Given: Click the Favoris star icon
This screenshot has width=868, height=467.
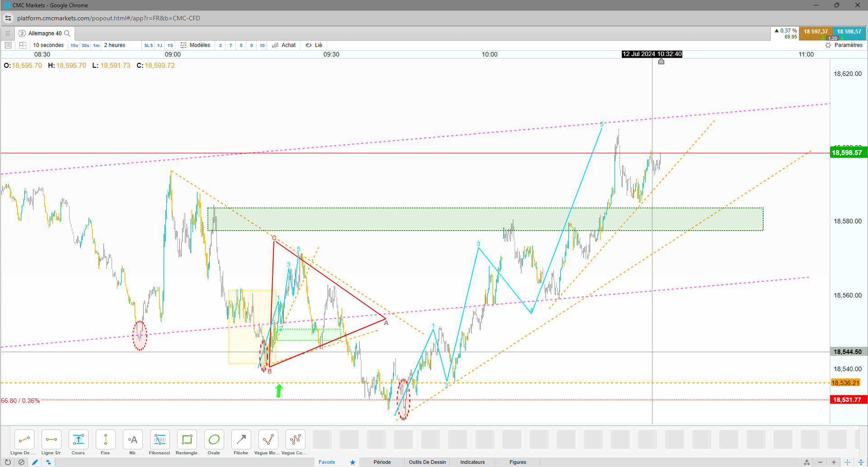Looking at the screenshot, I should tap(352, 462).
